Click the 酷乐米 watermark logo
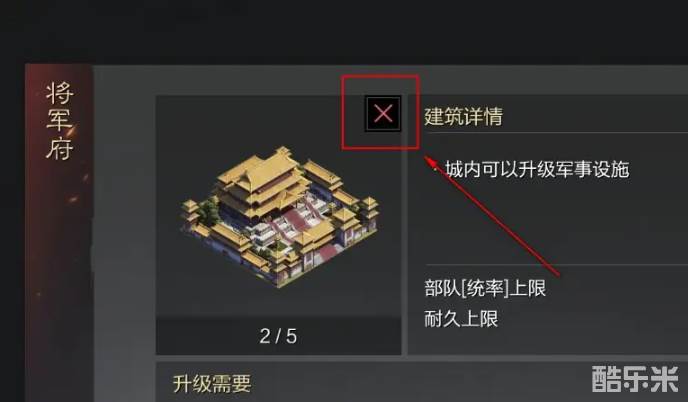 click(635, 379)
